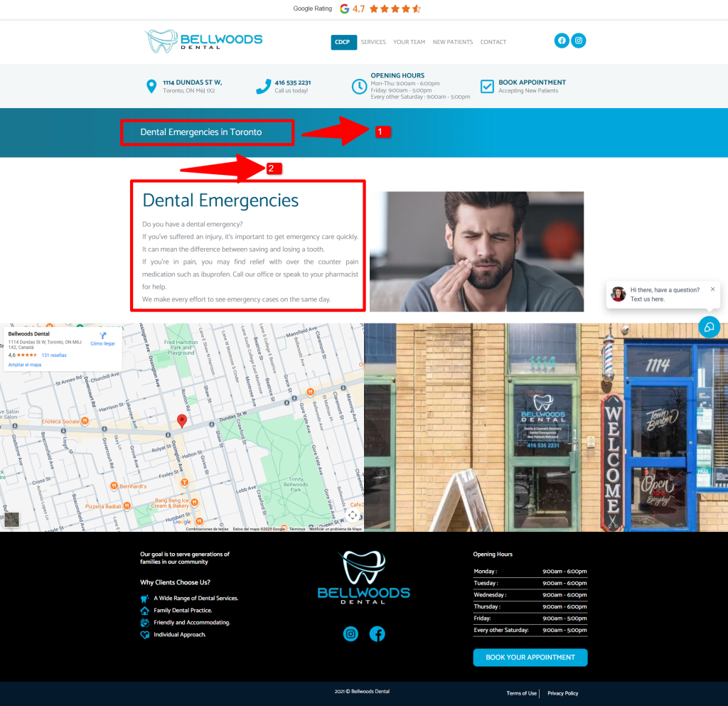Open the Your Team menu item
Viewport: 728px width, 706px height.
(x=409, y=42)
